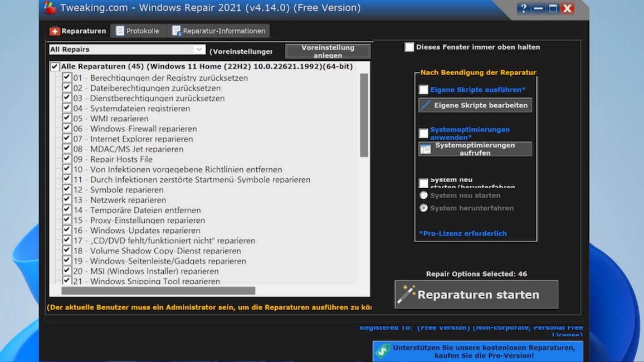Click the repair list vertical scrollbar thumb
This screenshot has width=644, height=362.
pyautogui.click(x=364, y=115)
